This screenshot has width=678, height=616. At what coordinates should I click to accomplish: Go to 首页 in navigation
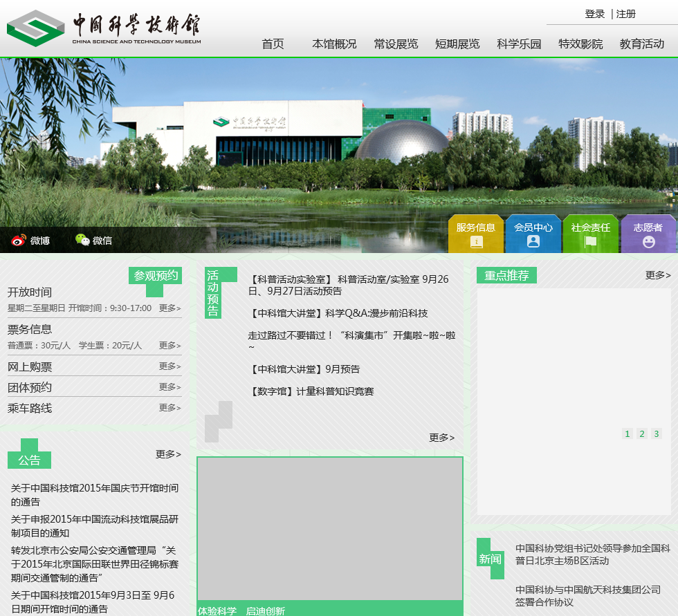(273, 44)
